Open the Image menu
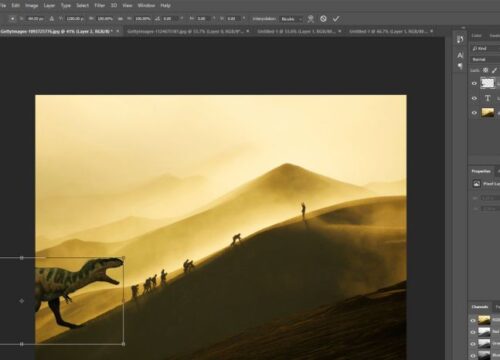 coord(32,5)
